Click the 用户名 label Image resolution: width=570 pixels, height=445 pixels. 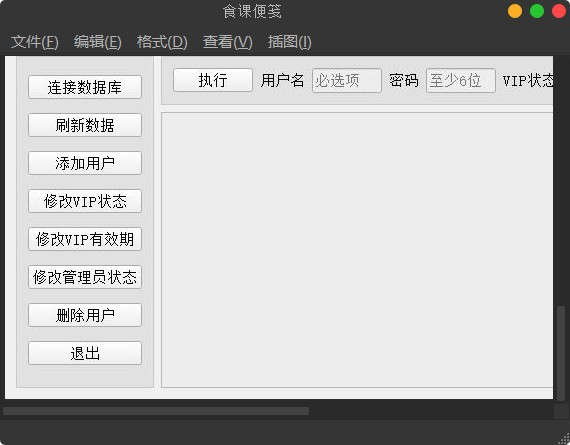(282, 80)
